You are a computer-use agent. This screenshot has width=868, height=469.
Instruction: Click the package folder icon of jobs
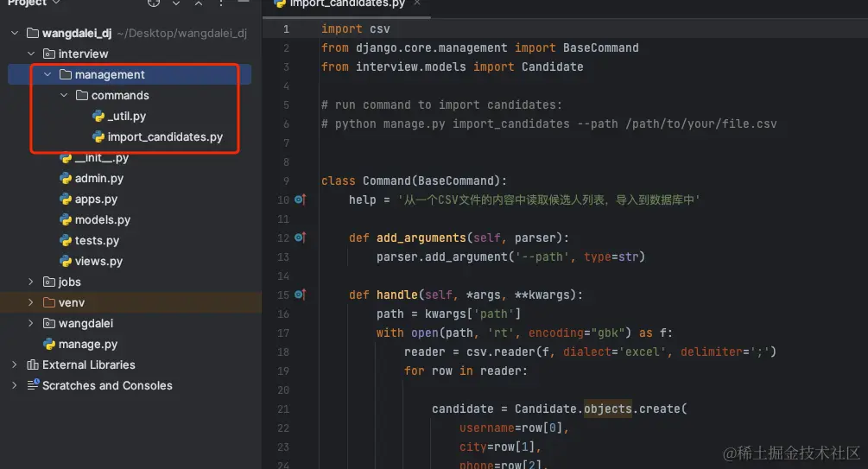coord(49,282)
